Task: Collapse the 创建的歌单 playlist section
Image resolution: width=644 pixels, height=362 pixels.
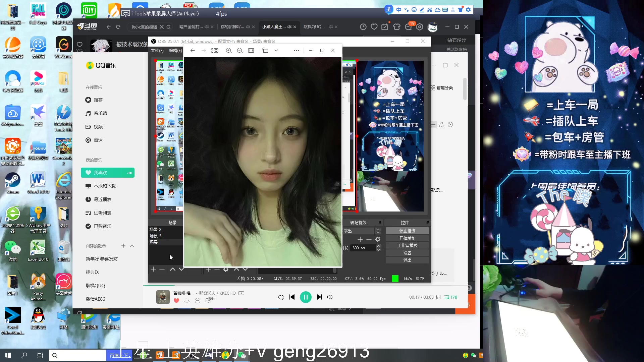Action: tap(132, 246)
